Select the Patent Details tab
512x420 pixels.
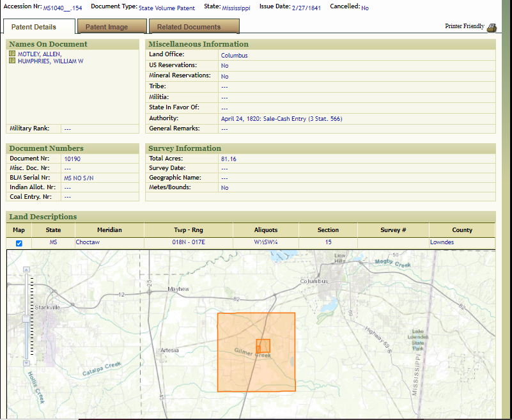(34, 27)
